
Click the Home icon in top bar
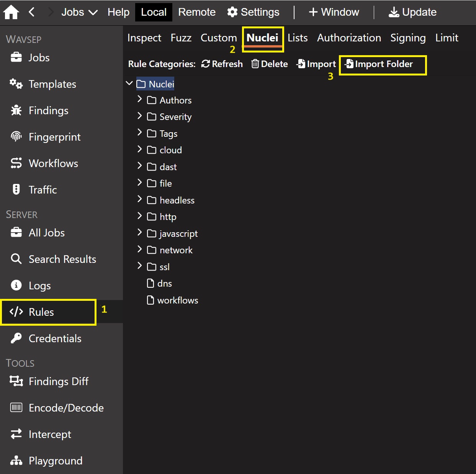[11, 12]
